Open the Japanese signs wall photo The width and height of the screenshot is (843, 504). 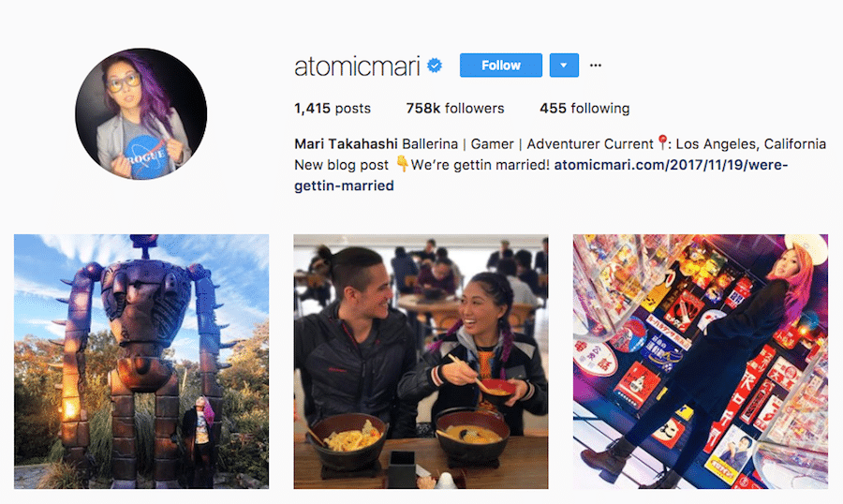(x=701, y=362)
